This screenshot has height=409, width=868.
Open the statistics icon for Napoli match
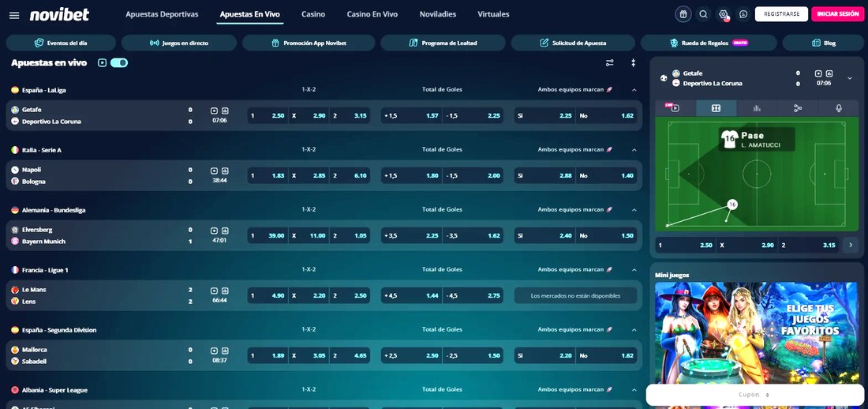tap(226, 171)
